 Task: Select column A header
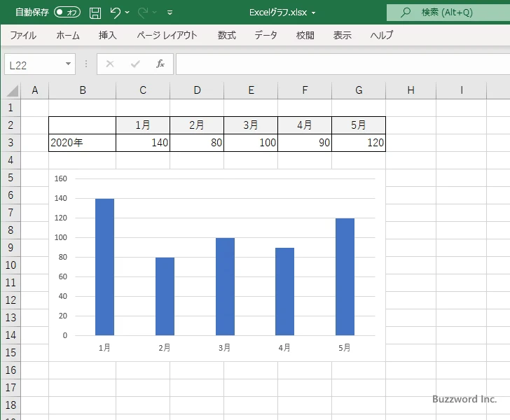35,90
